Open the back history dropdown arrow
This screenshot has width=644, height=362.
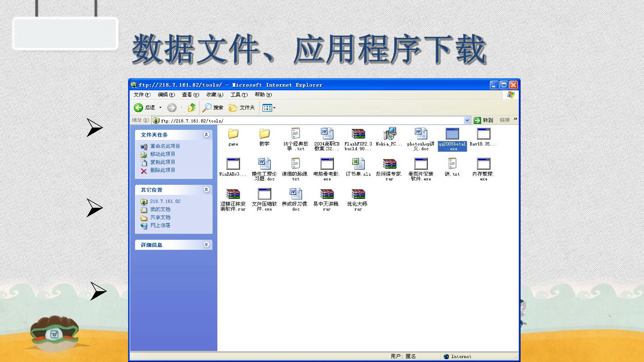161,108
